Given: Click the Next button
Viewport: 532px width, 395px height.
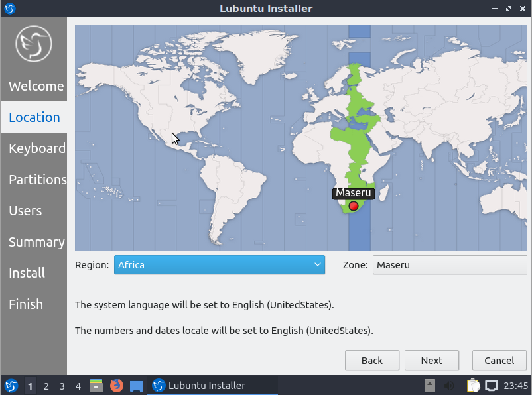Looking at the screenshot, I should 432,361.
